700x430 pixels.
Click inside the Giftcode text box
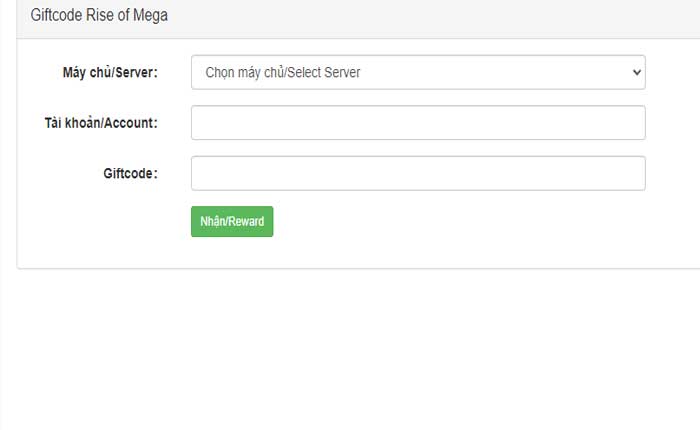pyautogui.click(x=418, y=173)
